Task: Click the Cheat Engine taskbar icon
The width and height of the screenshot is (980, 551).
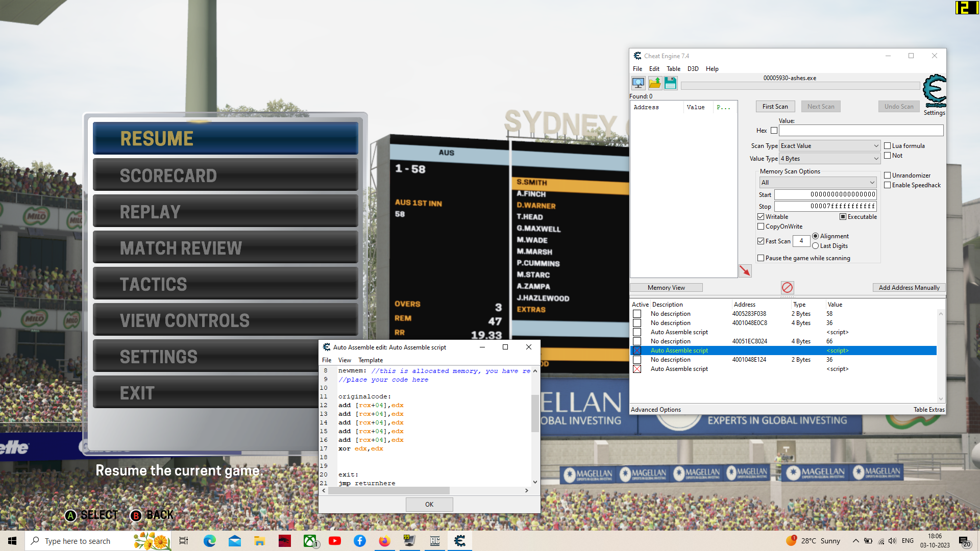Action: pyautogui.click(x=460, y=541)
